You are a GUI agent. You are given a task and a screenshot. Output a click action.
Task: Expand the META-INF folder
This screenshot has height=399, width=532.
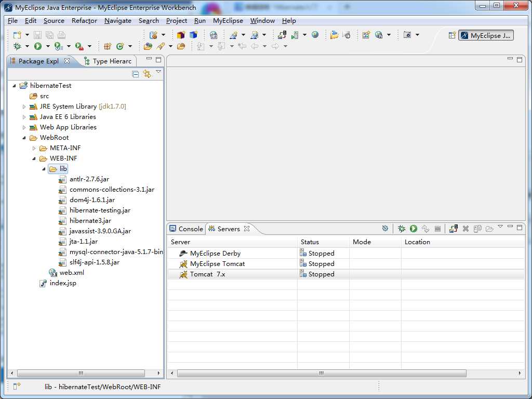click(x=34, y=148)
